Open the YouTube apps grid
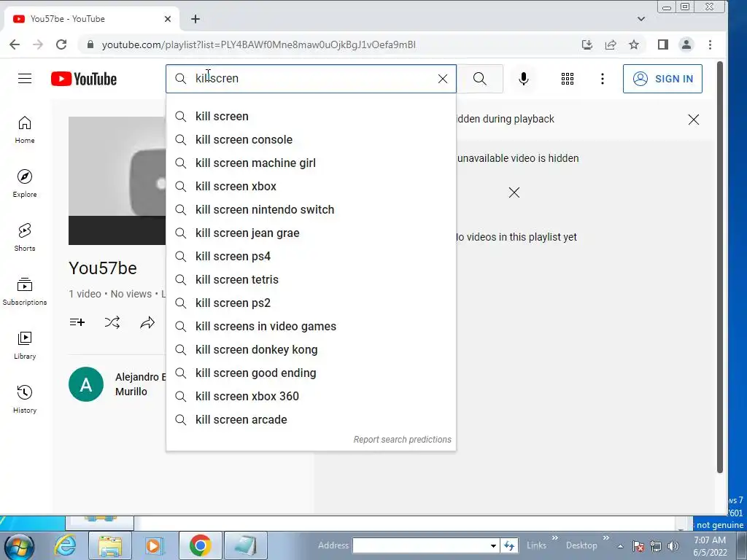The width and height of the screenshot is (747, 560). click(568, 79)
